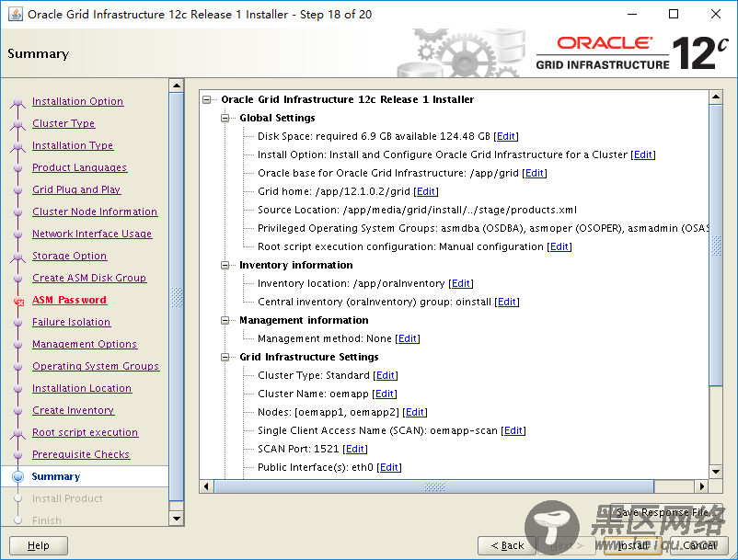Screen dimensions: 738x560
Task: Edit the Central inventory group oinstall
Action: (x=507, y=302)
